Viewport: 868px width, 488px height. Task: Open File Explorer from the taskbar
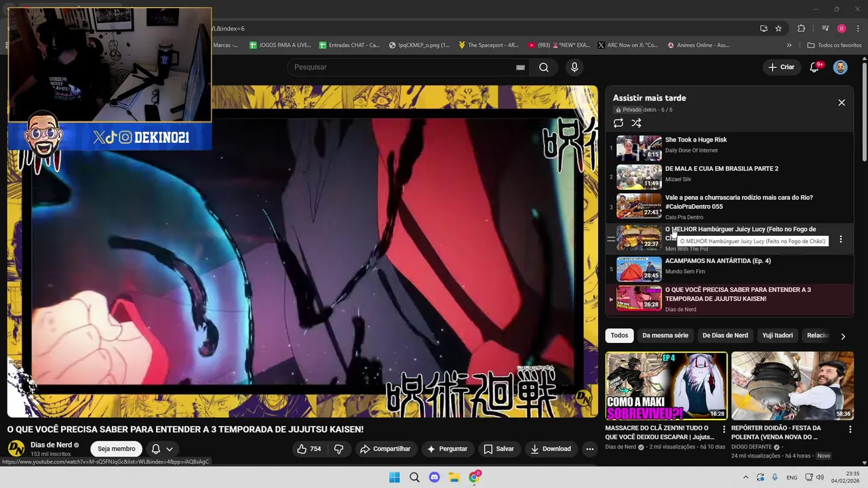click(x=454, y=478)
